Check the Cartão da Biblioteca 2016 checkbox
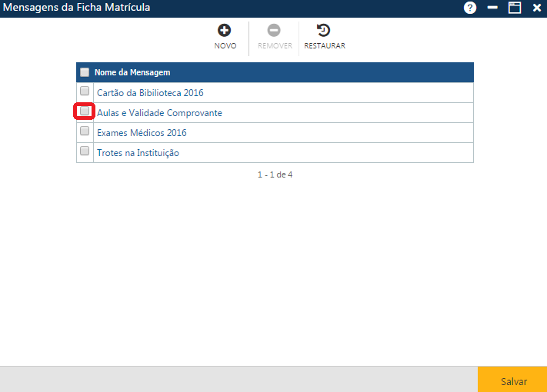The width and height of the screenshot is (547, 392). (x=85, y=91)
